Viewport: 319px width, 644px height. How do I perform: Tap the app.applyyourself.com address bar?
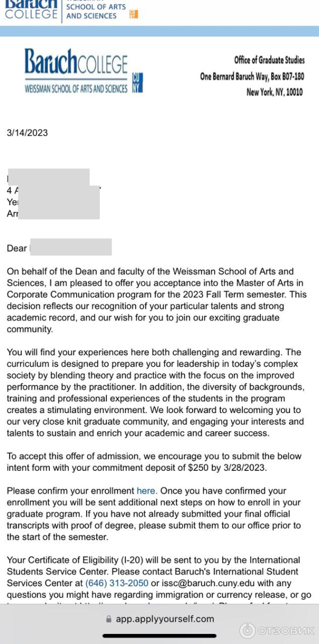tap(159, 619)
